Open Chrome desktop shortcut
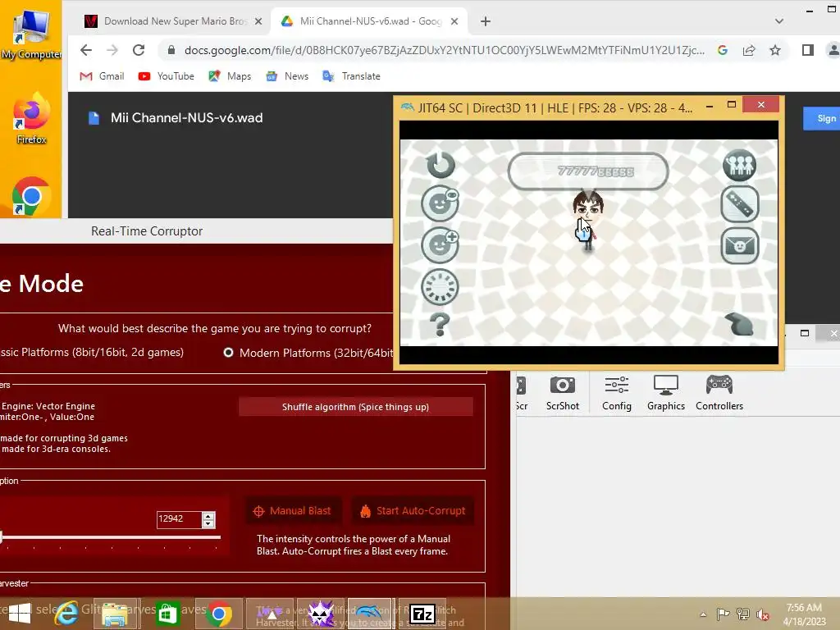Image resolution: width=840 pixels, height=630 pixels. (31, 197)
